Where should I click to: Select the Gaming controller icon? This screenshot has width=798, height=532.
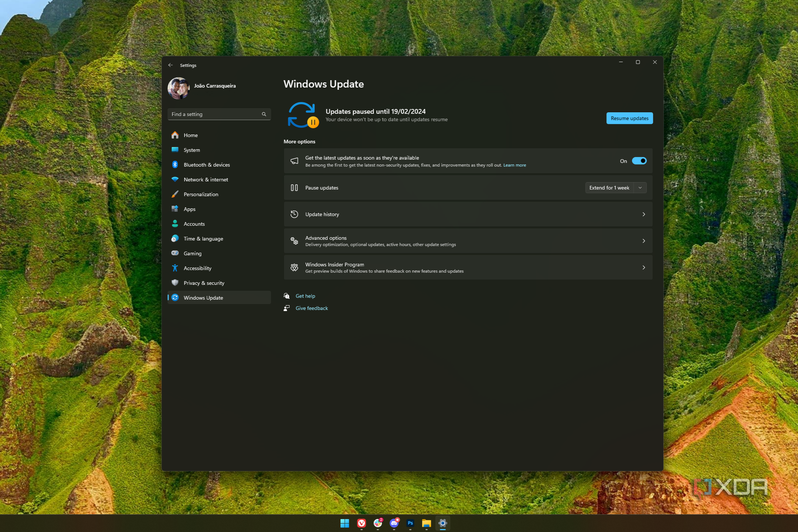(x=175, y=253)
